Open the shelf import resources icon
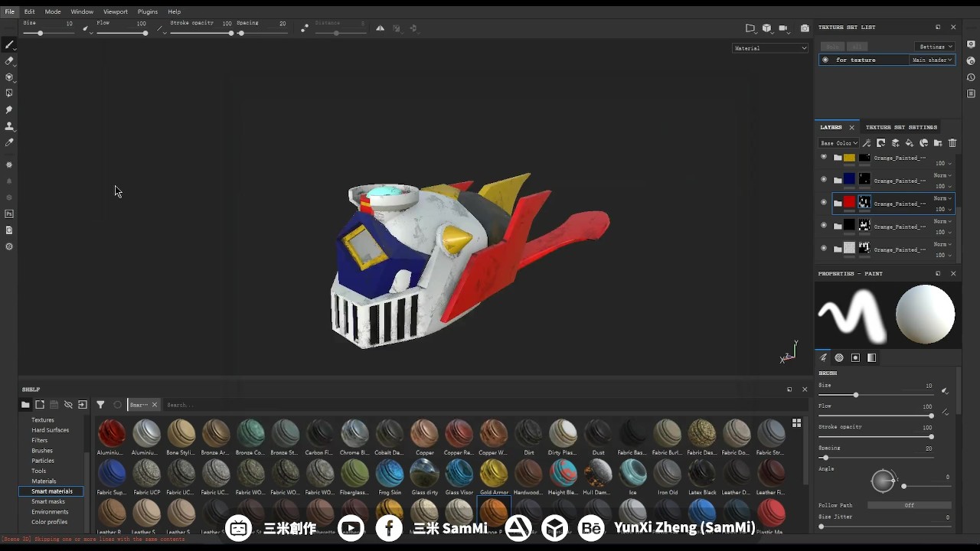The height and width of the screenshot is (551, 980). 83,405
